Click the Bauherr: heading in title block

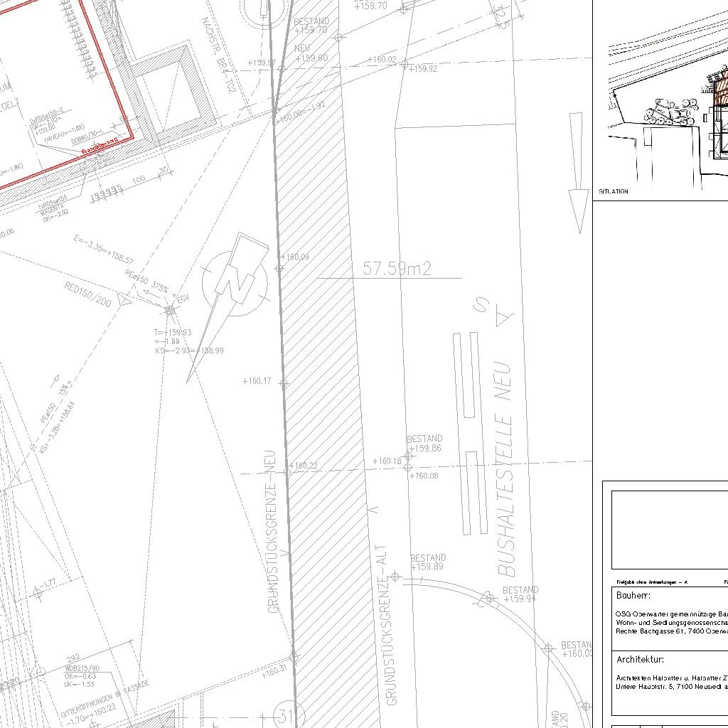[x=633, y=595]
